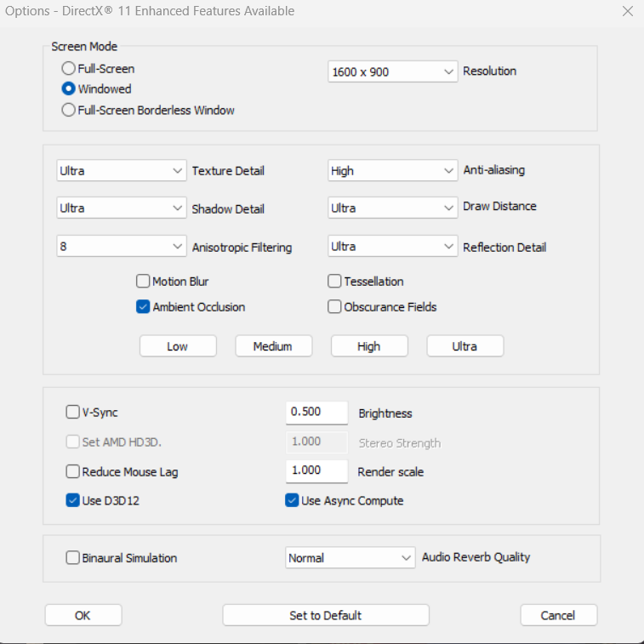Click into the Brightness value field
This screenshot has width=644, height=644.
[316, 412]
